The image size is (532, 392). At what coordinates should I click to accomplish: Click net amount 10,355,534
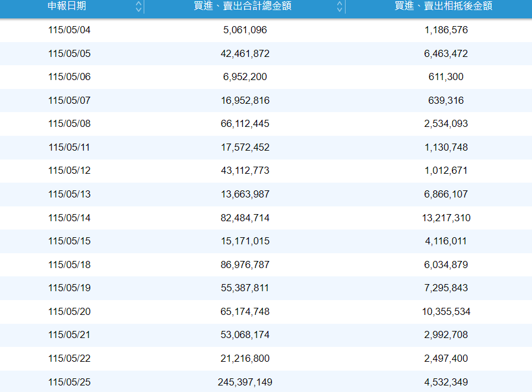click(446, 312)
